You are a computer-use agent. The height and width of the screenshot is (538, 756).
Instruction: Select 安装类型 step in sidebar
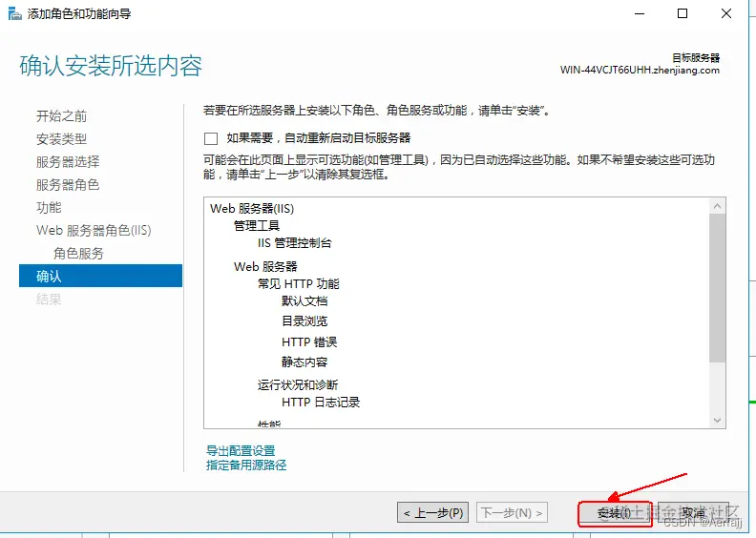[62, 139]
